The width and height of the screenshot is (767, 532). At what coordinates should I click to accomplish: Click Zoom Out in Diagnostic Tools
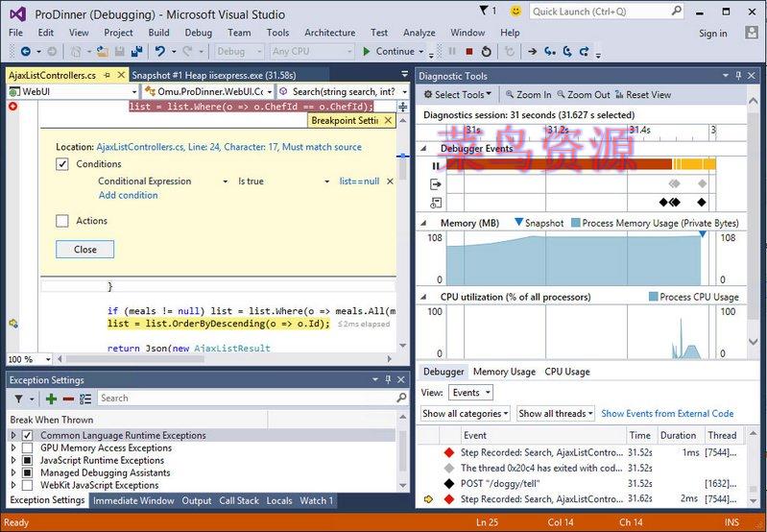click(x=584, y=94)
